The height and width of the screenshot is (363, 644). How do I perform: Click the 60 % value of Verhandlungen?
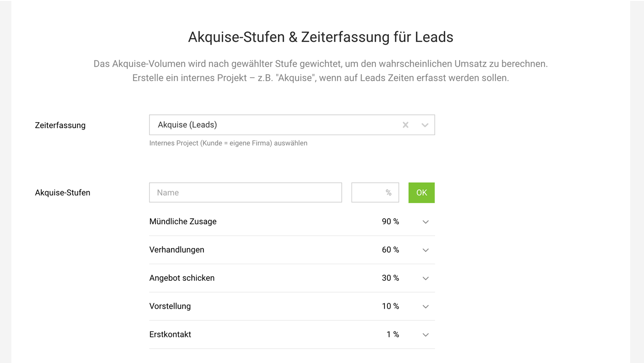point(390,250)
